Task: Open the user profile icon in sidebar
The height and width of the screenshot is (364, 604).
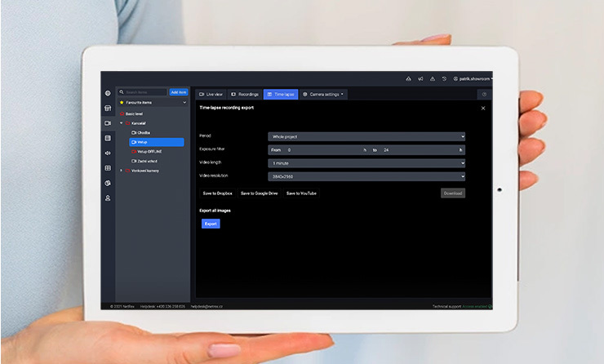Action: tap(108, 198)
